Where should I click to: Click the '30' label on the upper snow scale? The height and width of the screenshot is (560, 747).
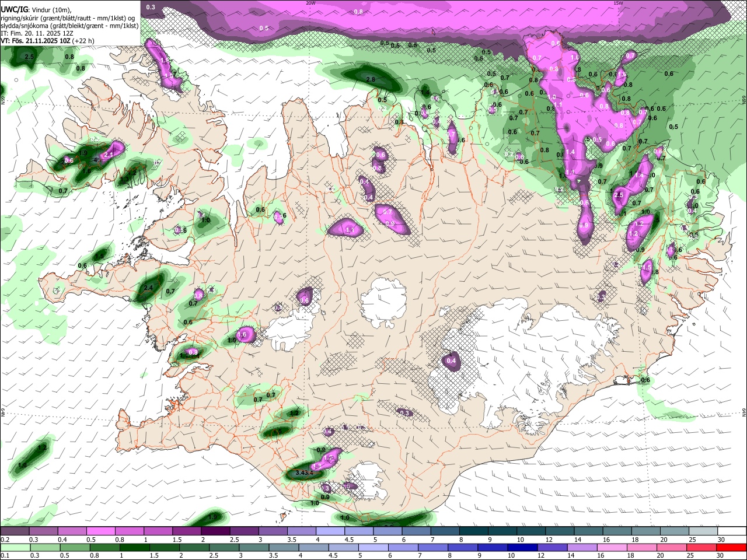point(721,540)
